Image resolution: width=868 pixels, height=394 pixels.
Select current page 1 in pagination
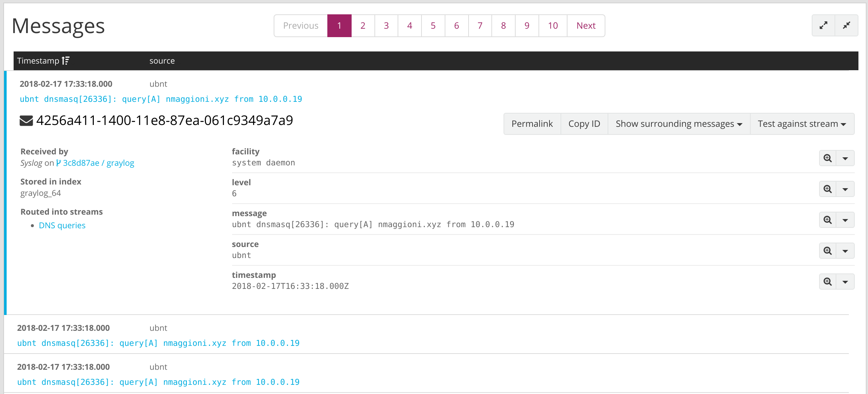point(339,26)
